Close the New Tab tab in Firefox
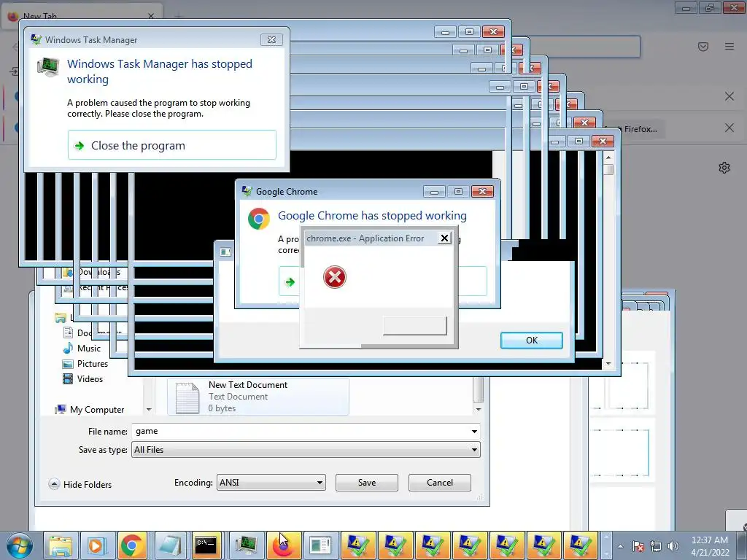 pyautogui.click(x=151, y=16)
